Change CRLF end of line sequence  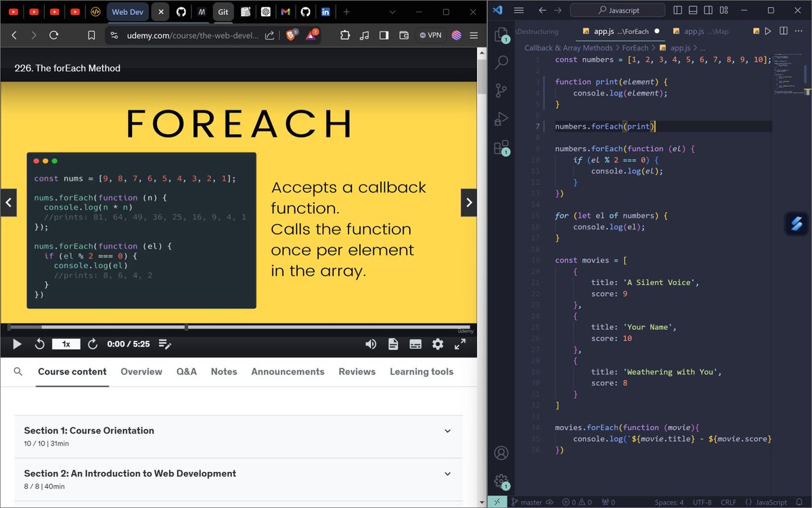click(x=728, y=503)
